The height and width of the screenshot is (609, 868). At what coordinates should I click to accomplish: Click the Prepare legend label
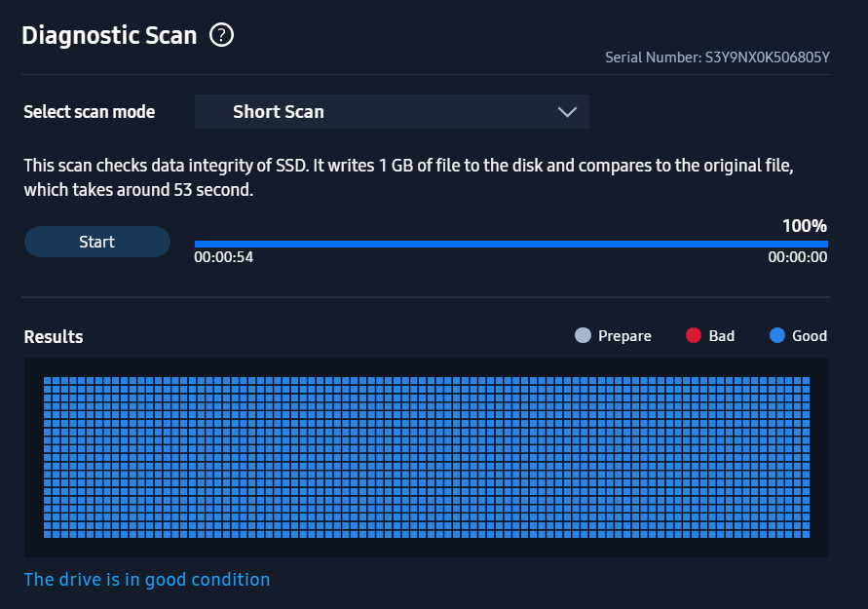(x=624, y=336)
